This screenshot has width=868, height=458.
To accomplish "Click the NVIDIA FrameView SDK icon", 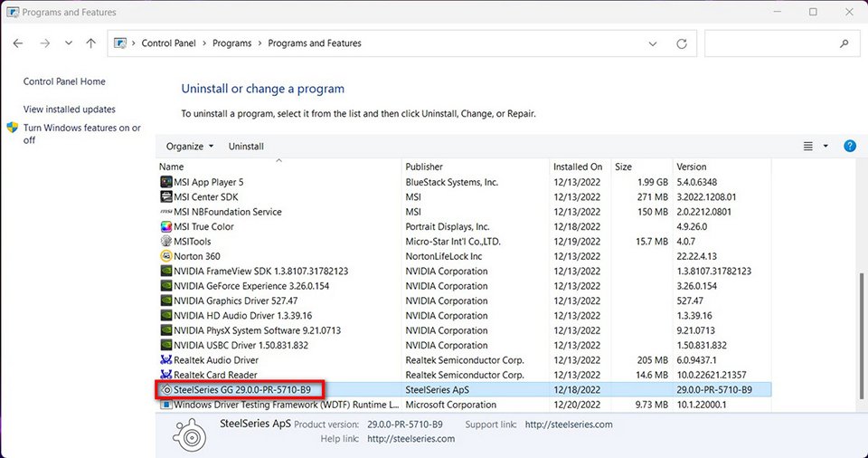I will tap(165, 272).
